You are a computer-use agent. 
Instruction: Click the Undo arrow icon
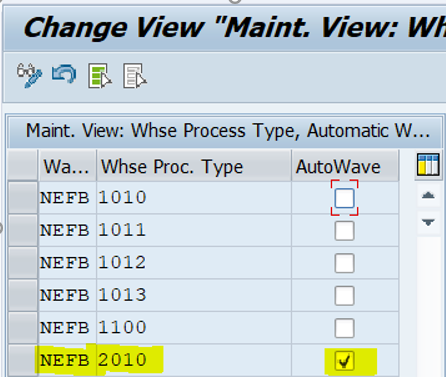tap(64, 74)
